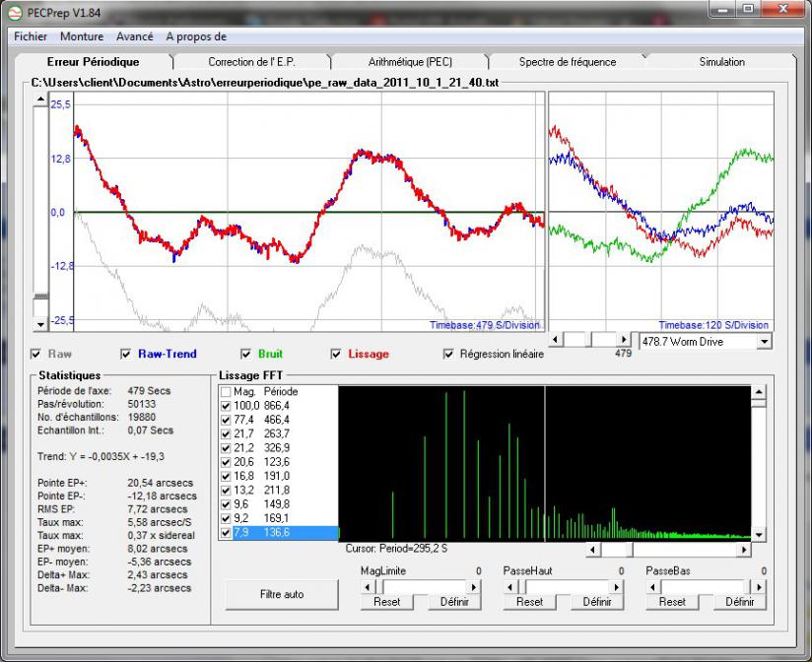This screenshot has width=812, height=662.
Task: Select the highlighted 136,6 period row in FFT list
Action: (x=277, y=533)
